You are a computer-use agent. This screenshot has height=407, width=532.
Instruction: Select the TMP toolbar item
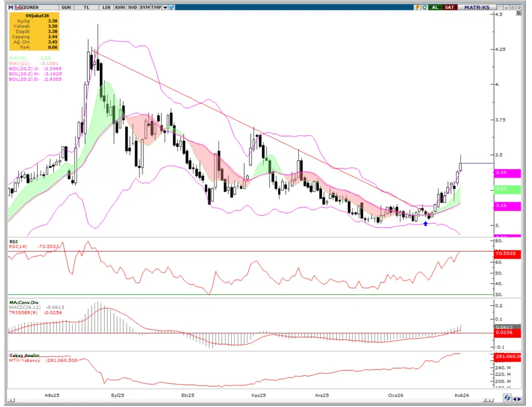tap(156, 7)
